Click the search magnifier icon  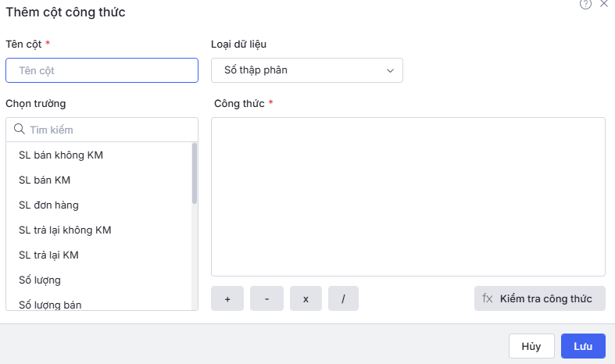(x=20, y=130)
